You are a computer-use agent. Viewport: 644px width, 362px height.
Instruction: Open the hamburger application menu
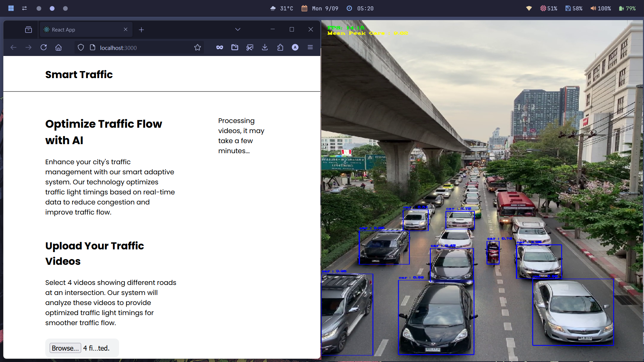click(310, 48)
